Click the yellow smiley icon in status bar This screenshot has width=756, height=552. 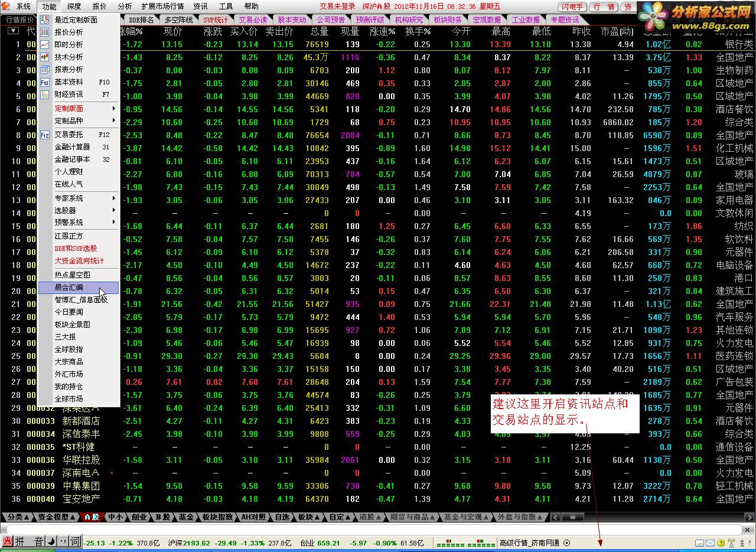pos(721,543)
